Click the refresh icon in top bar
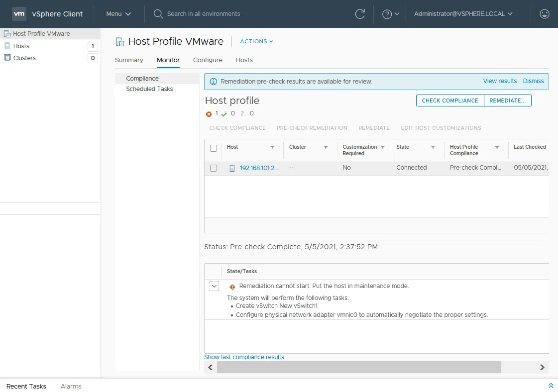The width and height of the screenshot is (558, 392). point(360,14)
